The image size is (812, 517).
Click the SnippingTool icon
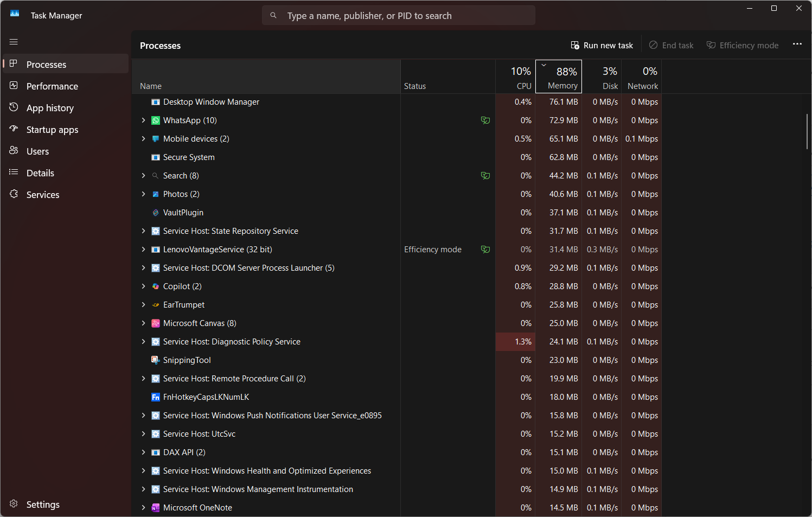[x=156, y=360]
